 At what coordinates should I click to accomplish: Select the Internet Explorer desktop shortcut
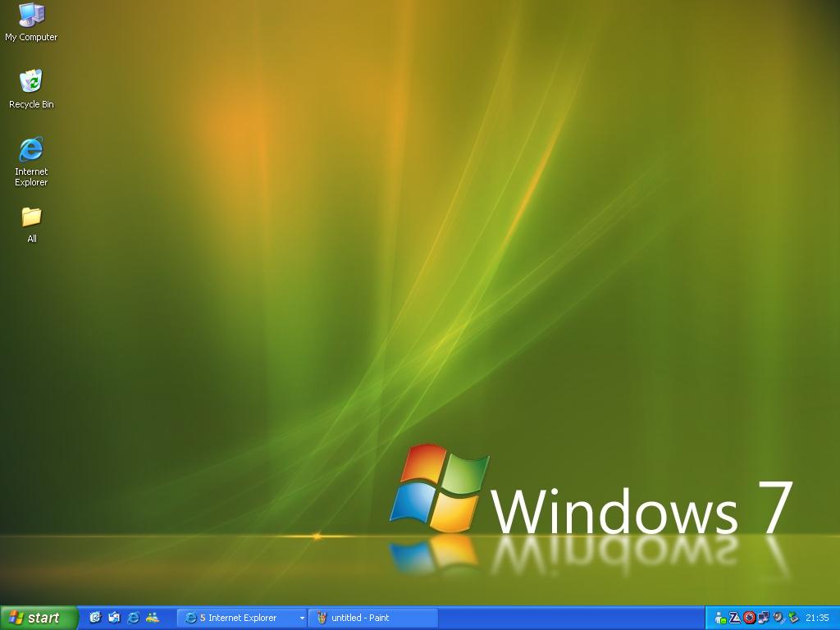tap(31, 162)
